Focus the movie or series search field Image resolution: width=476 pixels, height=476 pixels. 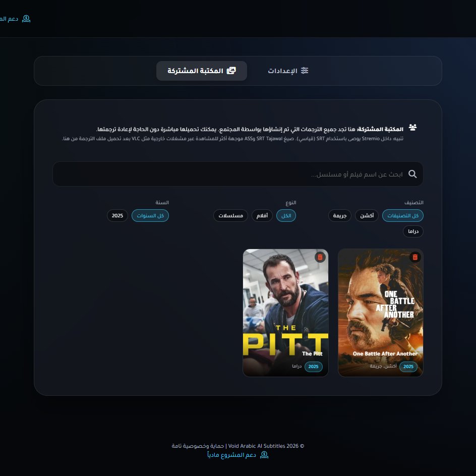pos(237,174)
